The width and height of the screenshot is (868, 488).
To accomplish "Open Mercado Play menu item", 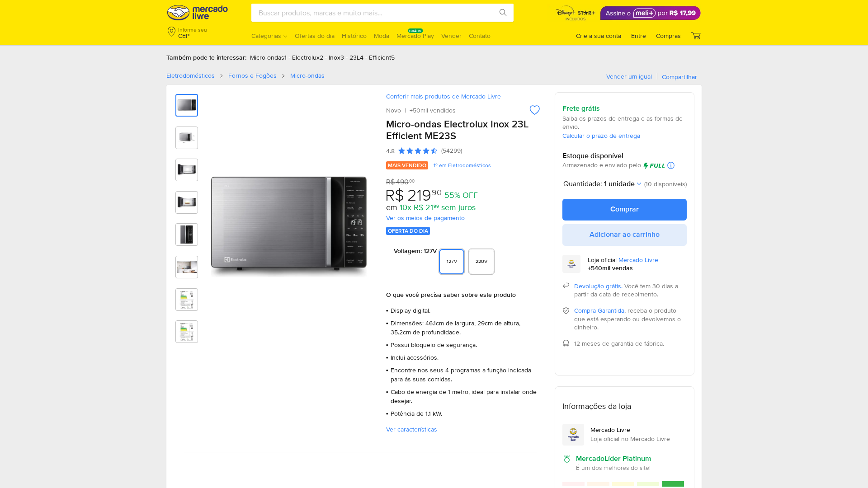I will [x=415, y=36].
